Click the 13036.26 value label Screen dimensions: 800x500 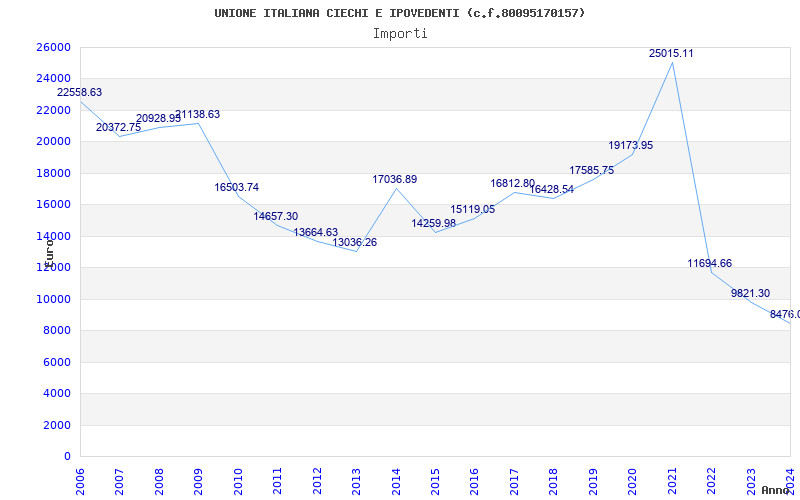pyautogui.click(x=355, y=242)
